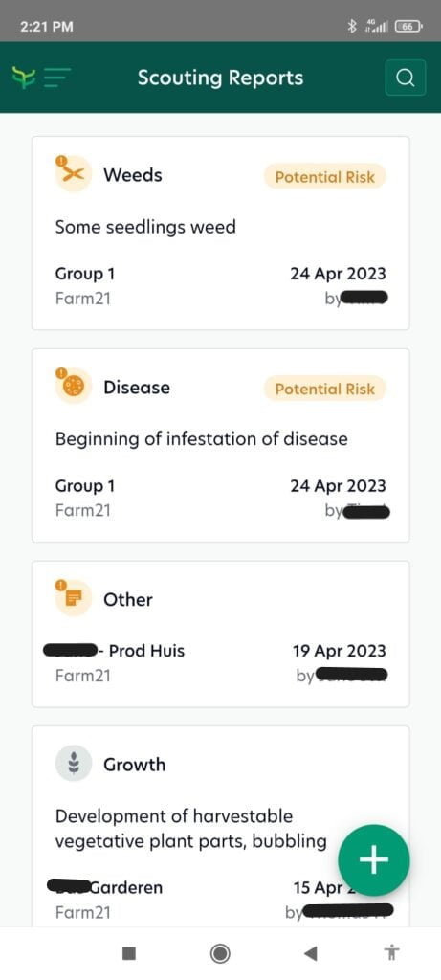Tap the Android home circle button
This screenshot has width=441, height=980.
(x=220, y=953)
